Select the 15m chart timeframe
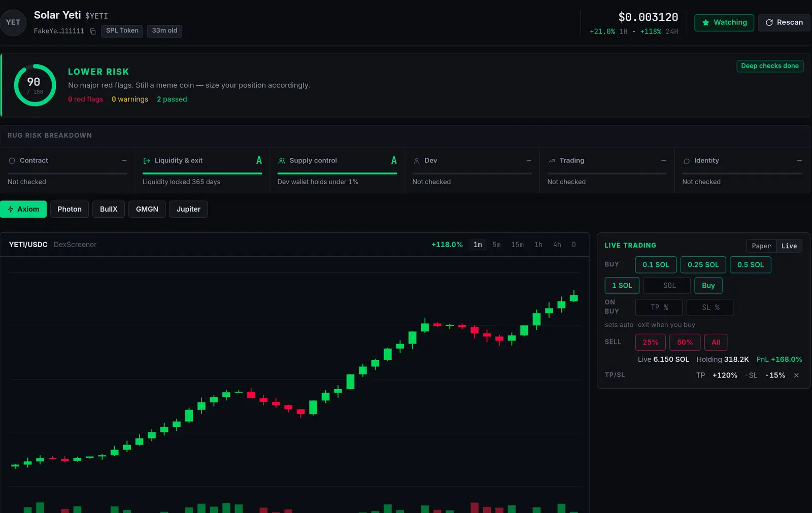The image size is (812, 513). click(517, 245)
